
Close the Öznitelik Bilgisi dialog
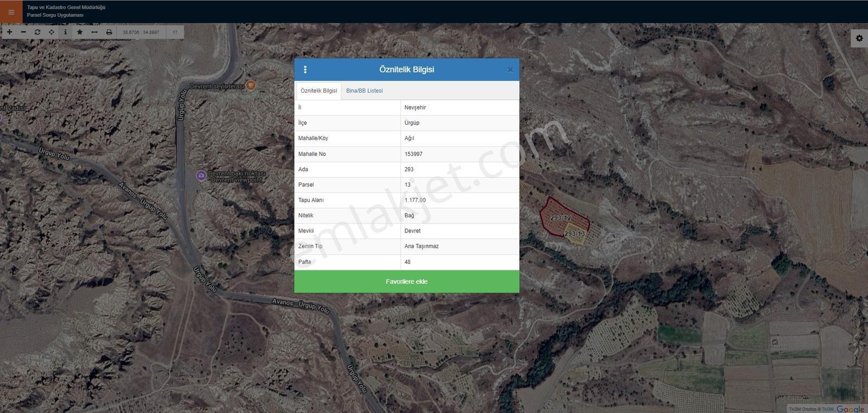[510, 70]
